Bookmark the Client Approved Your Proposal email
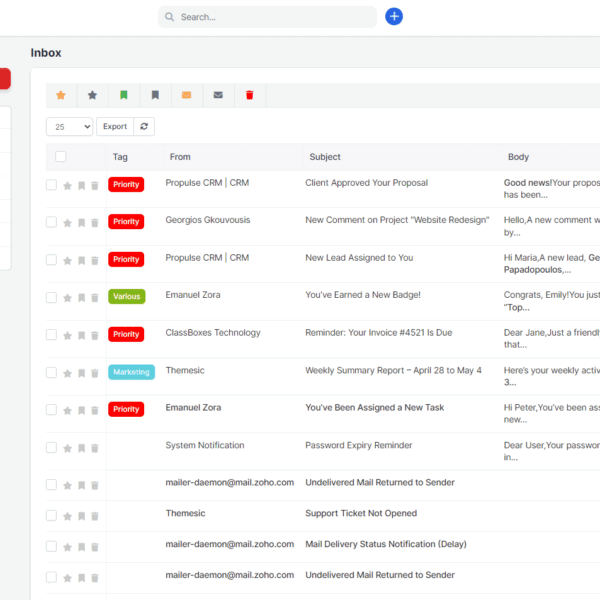The image size is (600, 600). (x=82, y=186)
